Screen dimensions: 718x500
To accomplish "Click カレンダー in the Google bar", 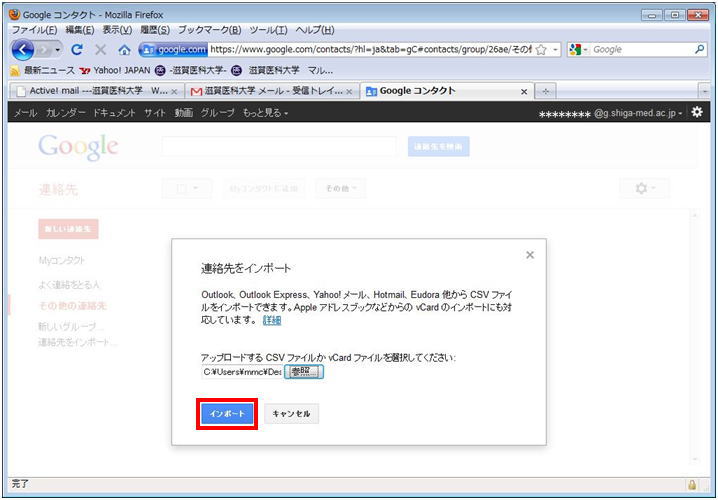I will (65, 113).
